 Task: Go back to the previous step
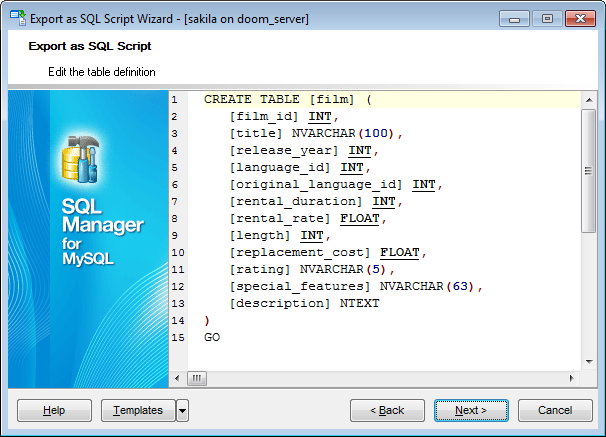tap(387, 410)
